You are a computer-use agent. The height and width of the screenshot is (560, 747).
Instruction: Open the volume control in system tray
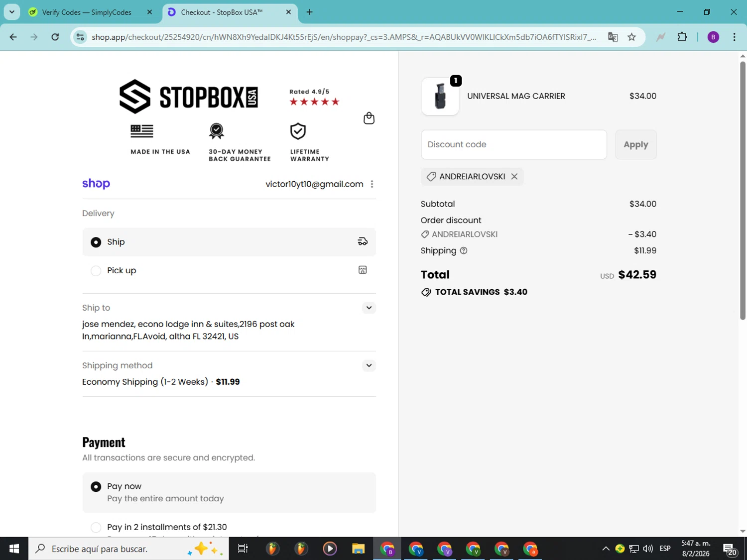pyautogui.click(x=648, y=549)
